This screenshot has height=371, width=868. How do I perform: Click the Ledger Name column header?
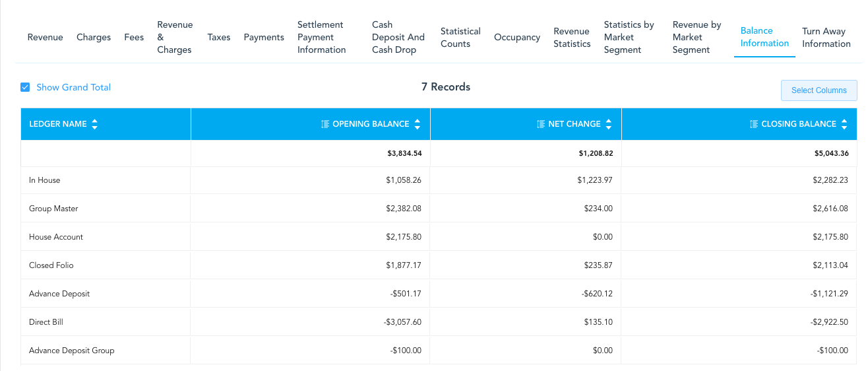(58, 124)
